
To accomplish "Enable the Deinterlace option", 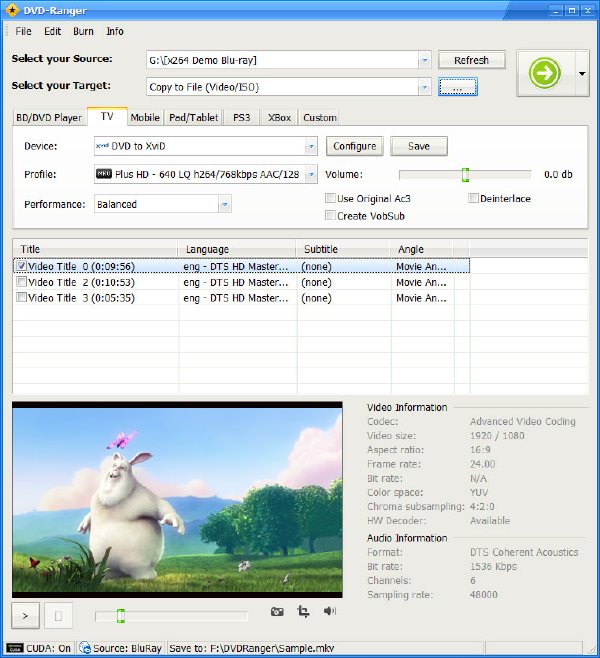I will [x=473, y=198].
